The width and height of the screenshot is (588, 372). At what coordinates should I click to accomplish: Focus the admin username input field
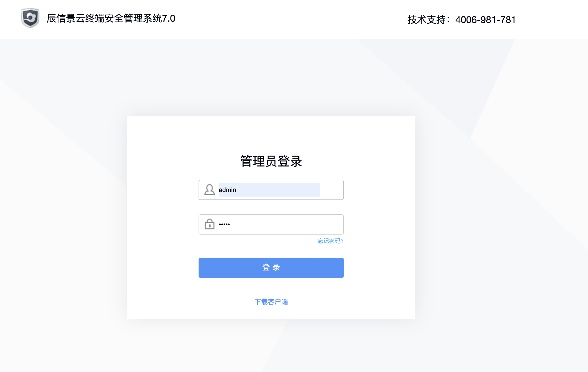tap(271, 190)
